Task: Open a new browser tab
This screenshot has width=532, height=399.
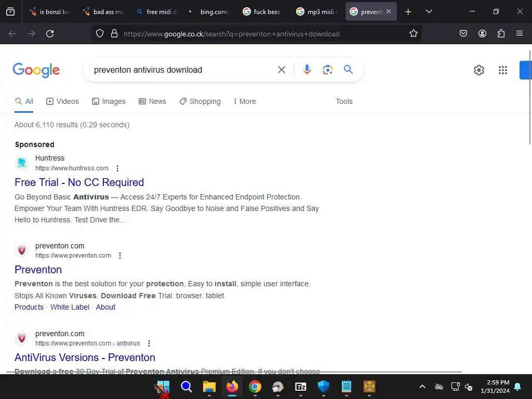Action: tap(408, 12)
